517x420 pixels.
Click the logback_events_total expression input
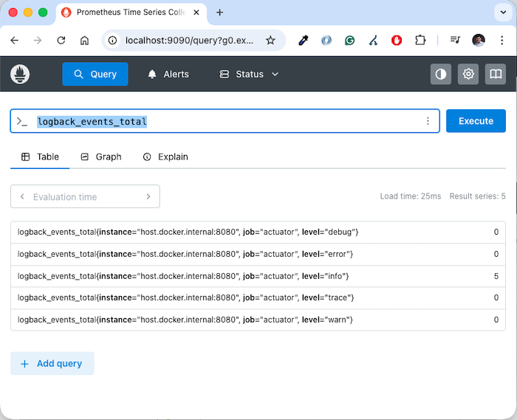(x=222, y=121)
